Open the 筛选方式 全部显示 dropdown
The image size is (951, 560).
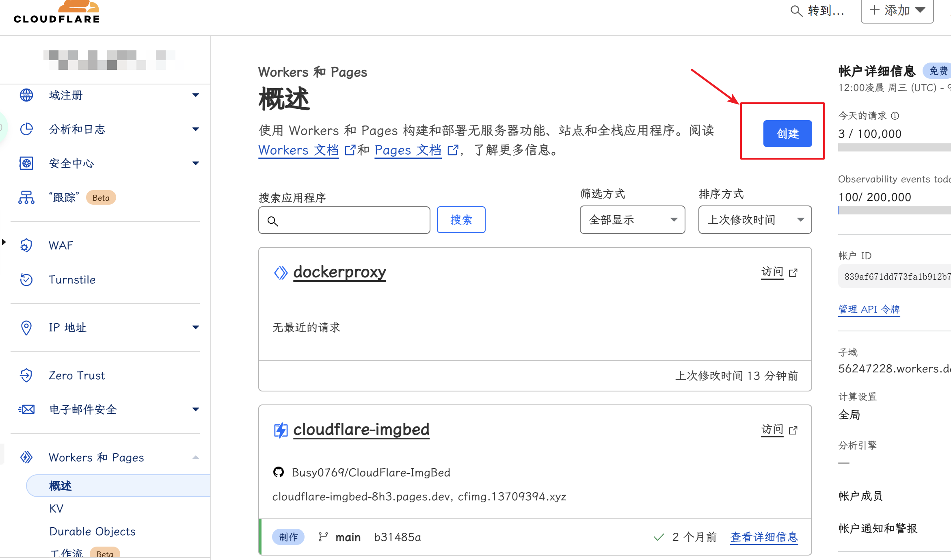tap(632, 220)
